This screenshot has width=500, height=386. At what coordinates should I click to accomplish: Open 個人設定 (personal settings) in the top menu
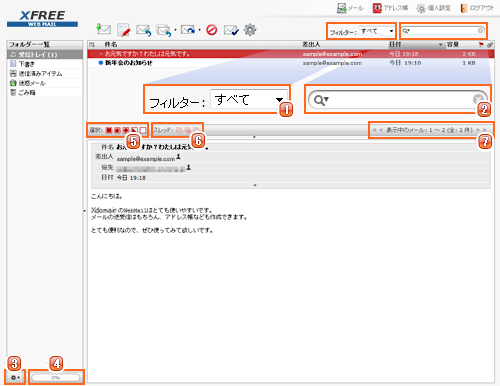point(434,8)
